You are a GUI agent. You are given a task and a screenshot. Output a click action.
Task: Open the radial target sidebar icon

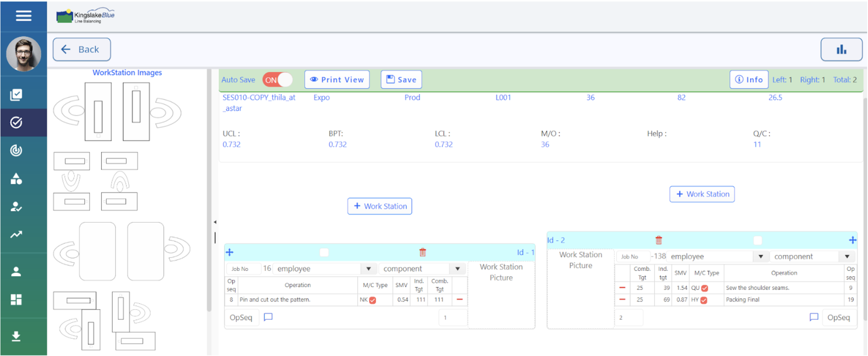coord(16,150)
